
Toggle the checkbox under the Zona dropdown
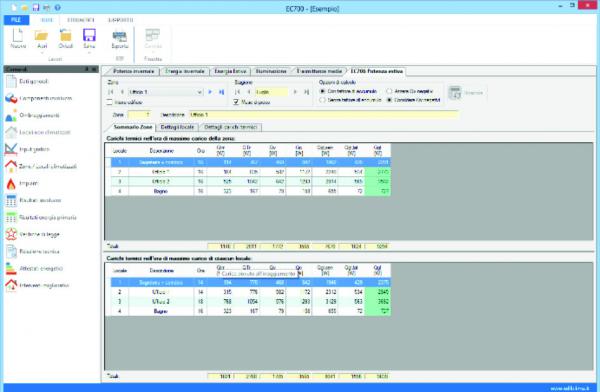[x=109, y=102]
